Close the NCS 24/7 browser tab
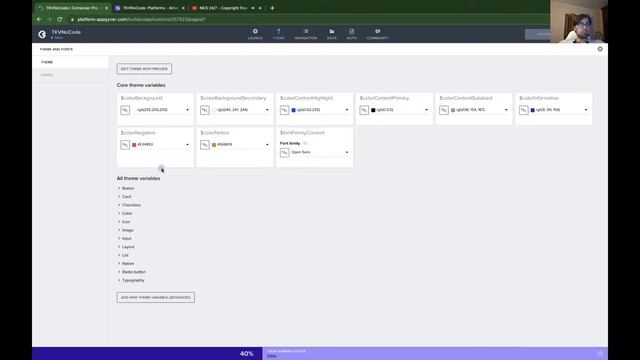 point(260,8)
